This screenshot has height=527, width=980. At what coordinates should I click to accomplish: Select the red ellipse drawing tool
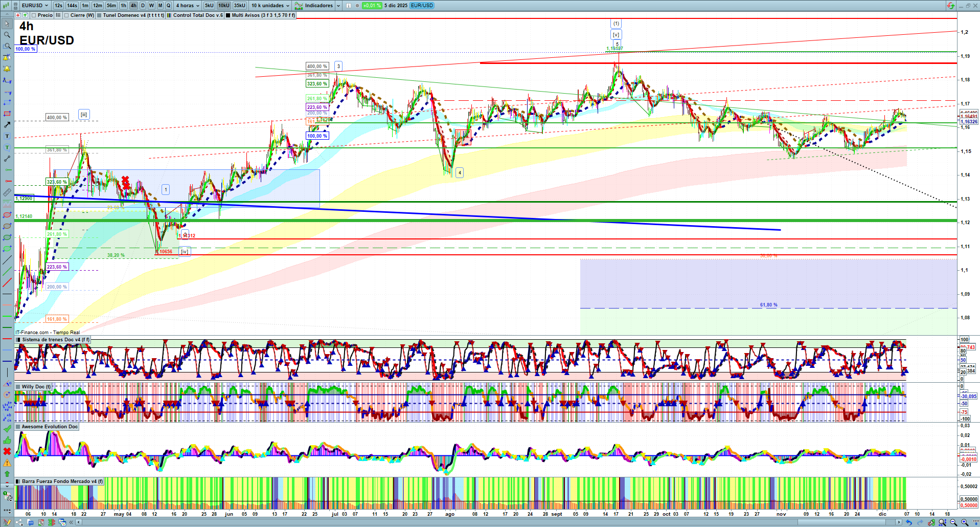[7, 215]
